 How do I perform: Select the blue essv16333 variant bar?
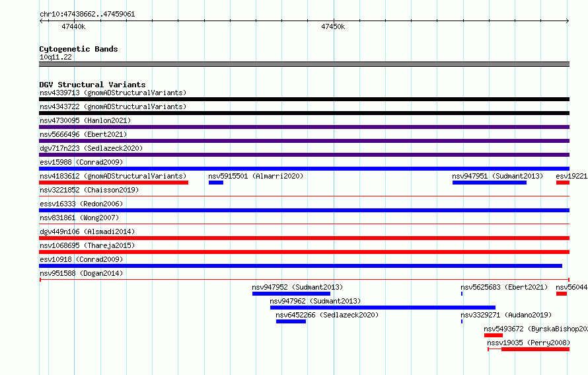tap(304, 210)
